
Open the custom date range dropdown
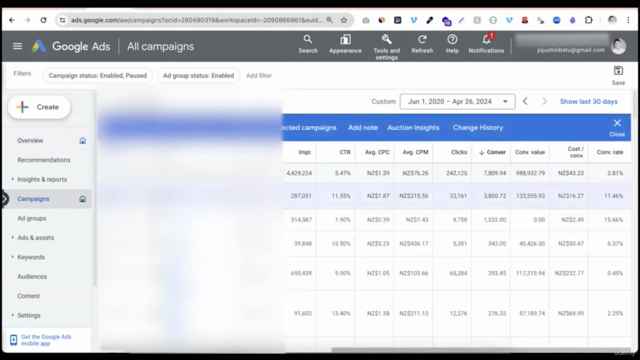click(x=457, y=101)
